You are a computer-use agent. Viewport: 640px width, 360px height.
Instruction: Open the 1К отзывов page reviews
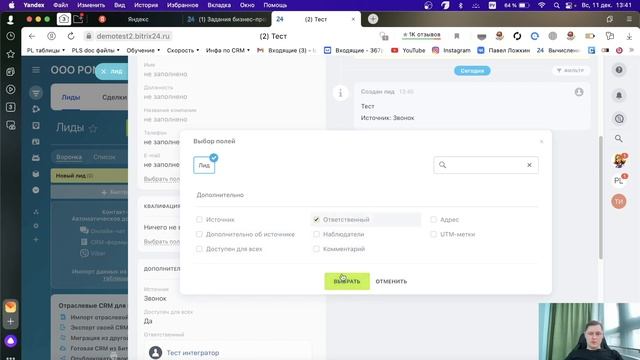point(422,35)
